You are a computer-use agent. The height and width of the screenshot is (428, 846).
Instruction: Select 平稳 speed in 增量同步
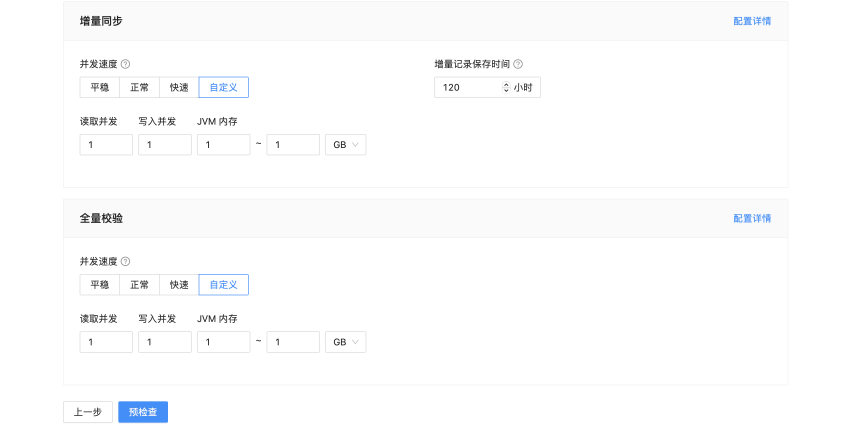(100, 87)
